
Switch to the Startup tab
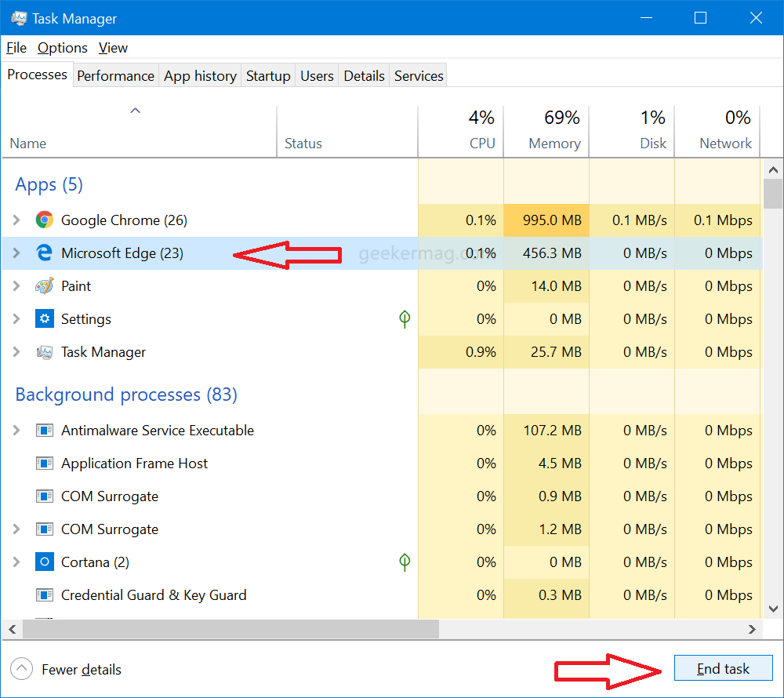[x=268, y=75]
